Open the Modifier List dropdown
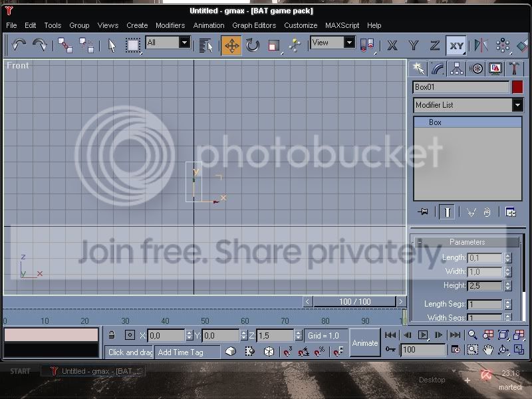This screenshot has height=399, width=532. point(468,105)
